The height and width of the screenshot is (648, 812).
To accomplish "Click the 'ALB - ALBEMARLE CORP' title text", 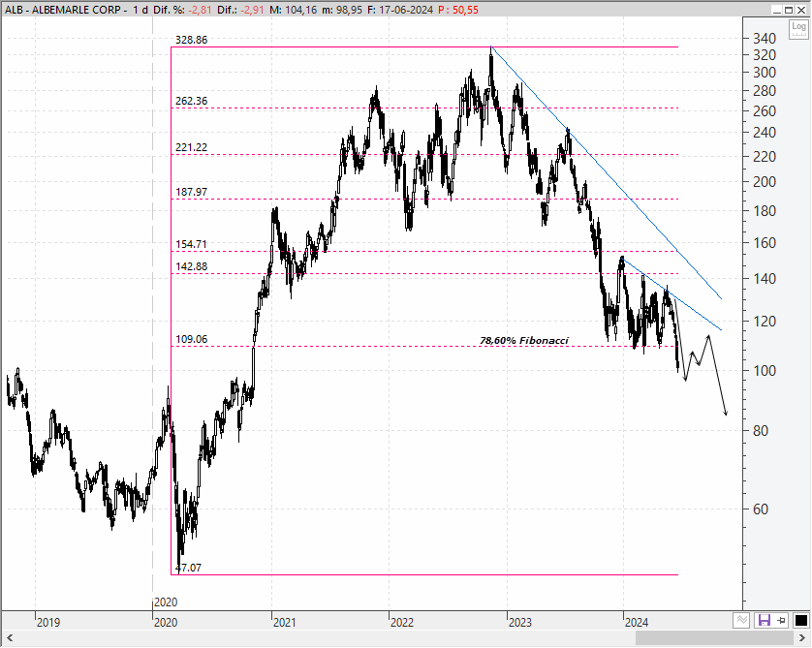I will point(63,10).
